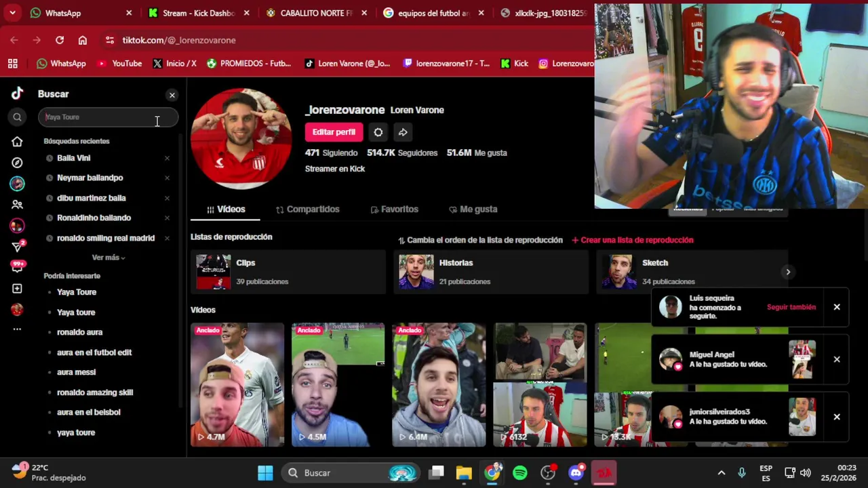Open the Friends people icon
868x488 pixels.
17,205
